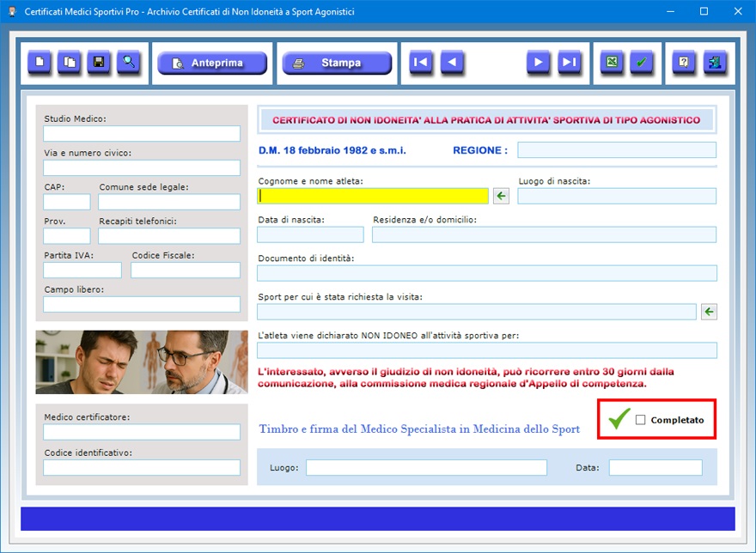This screenshot has height=553, width=756.
Task: Open help with the question mark icon
Action: 684,63
